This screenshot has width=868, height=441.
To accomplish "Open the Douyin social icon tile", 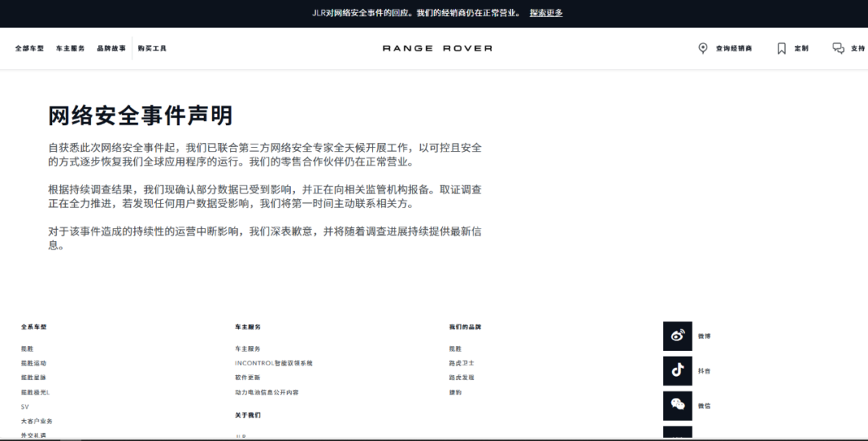I will click(x=678, y=371).
